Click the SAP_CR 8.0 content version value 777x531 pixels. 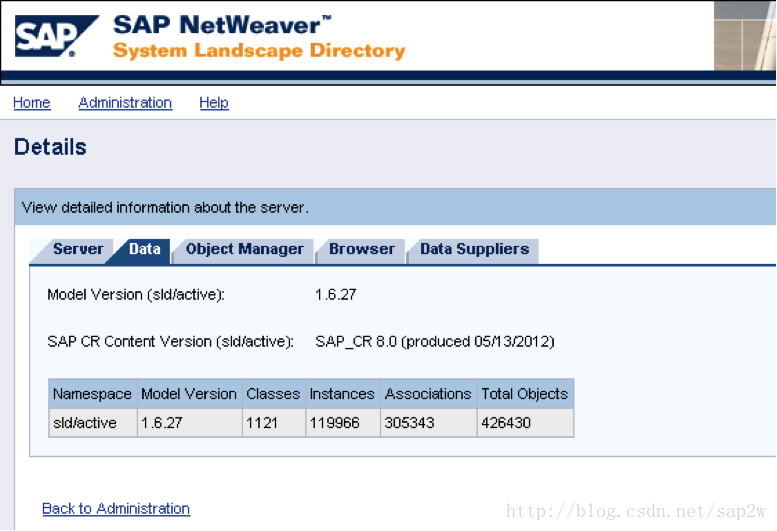tap(435, 342)
